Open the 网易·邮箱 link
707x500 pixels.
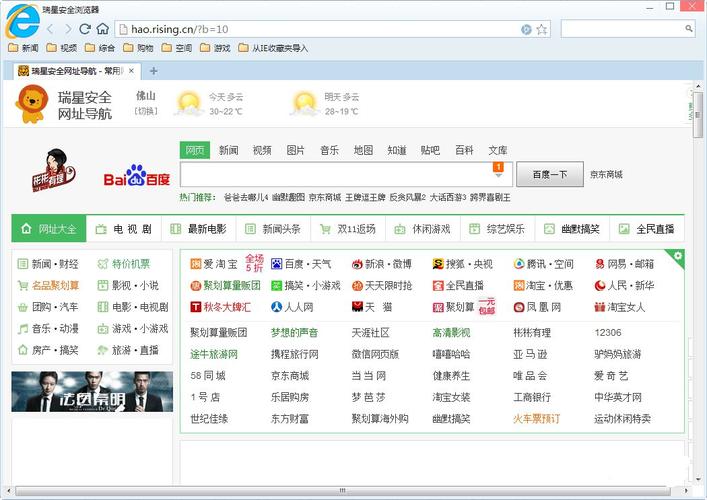624,264
